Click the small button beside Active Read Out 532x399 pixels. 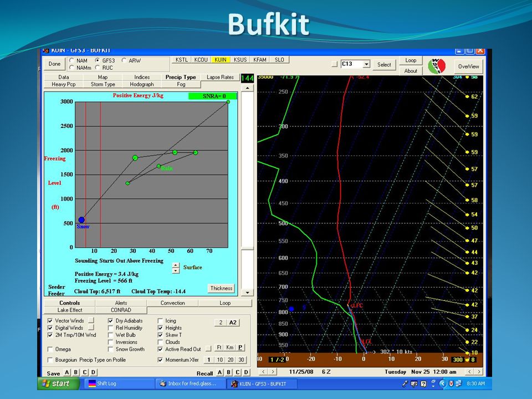point(208,349)
